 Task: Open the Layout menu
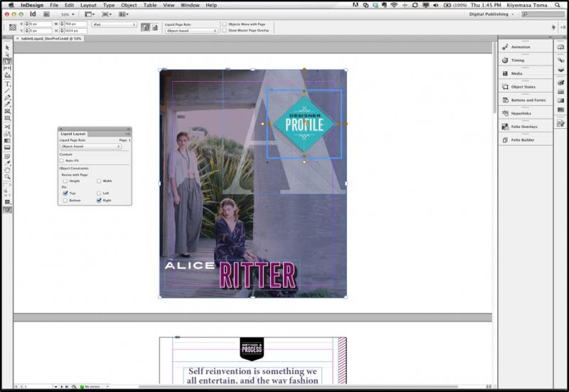point(88,5)
